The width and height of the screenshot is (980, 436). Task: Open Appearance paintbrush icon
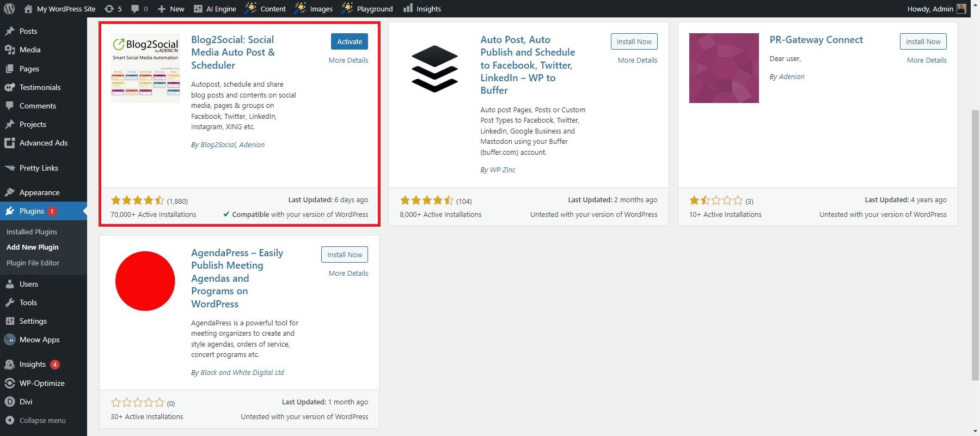click(x=10, y=192)
